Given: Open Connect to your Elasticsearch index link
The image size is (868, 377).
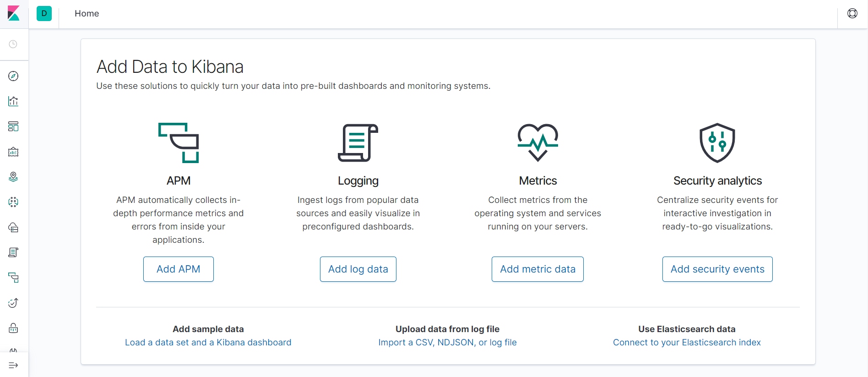Looking at the screenshot, I should point(687,342).
